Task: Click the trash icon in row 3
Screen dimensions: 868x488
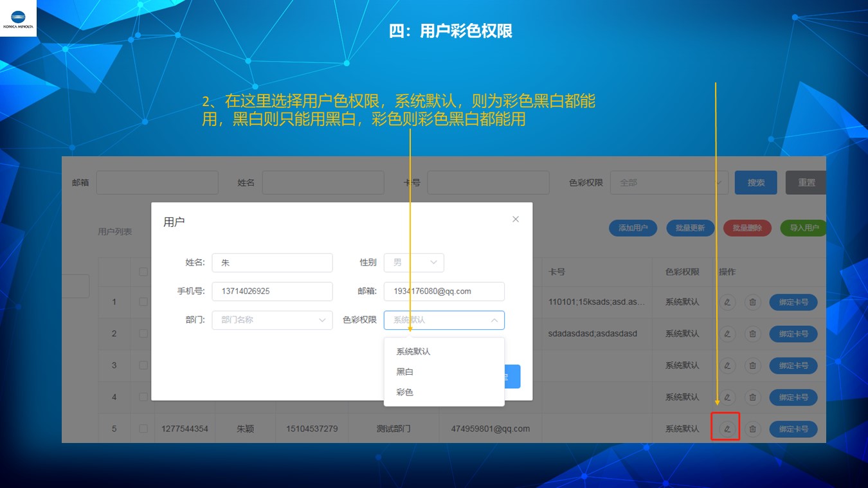Action: pos(752,365)
